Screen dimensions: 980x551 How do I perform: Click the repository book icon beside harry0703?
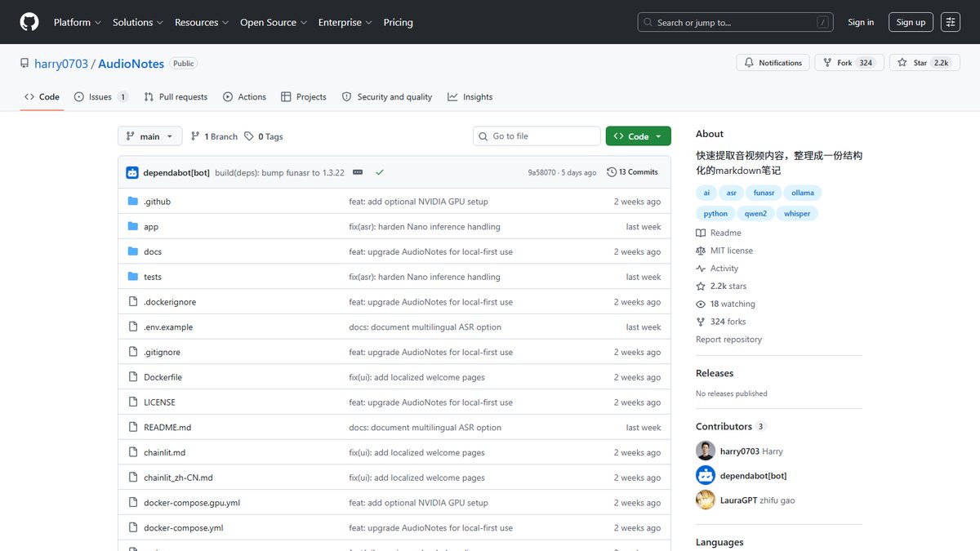click(25, 64)
